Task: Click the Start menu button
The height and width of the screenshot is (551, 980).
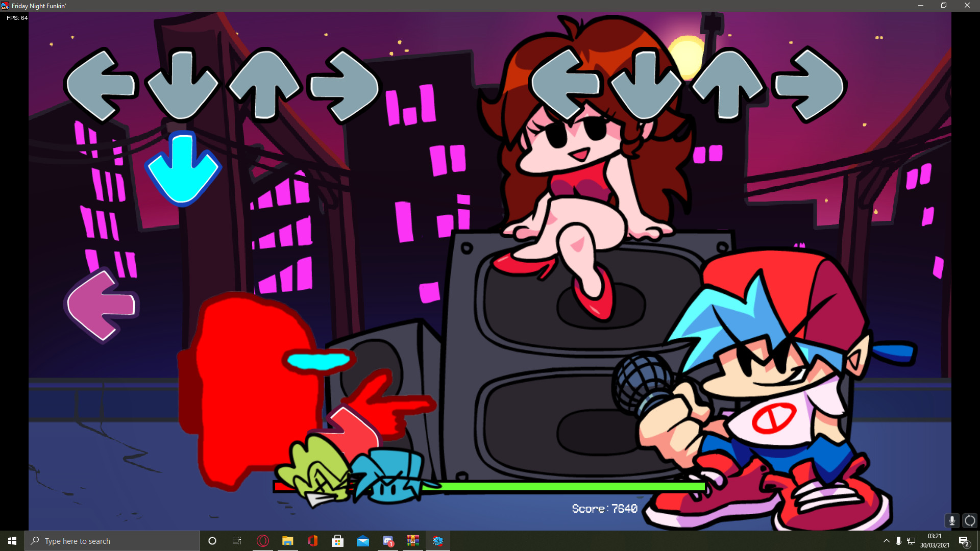Action: 11,541
